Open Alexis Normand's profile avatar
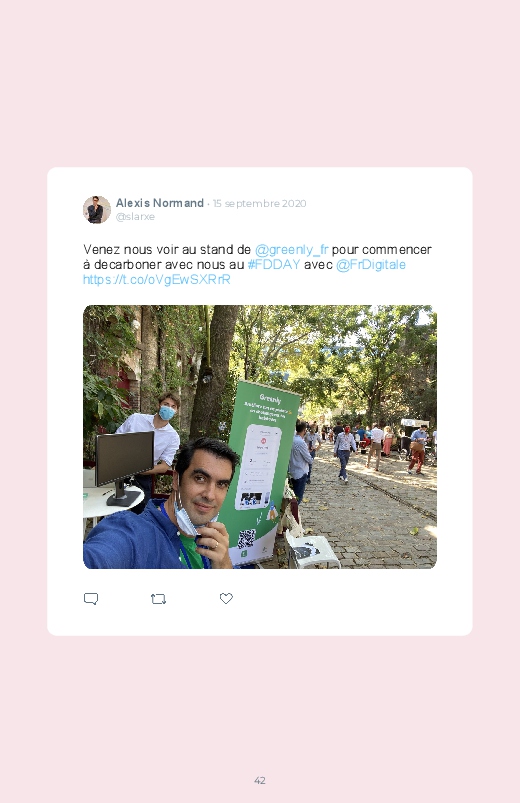This screenshot has width=520, height=803. pos(97,209)
